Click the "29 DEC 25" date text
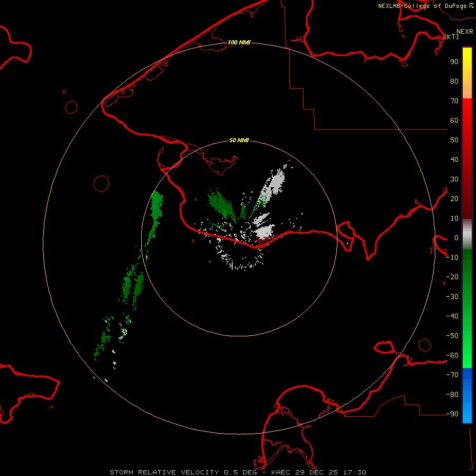Image resolution: width=476 pixels, height=476 pixels. 317,472
